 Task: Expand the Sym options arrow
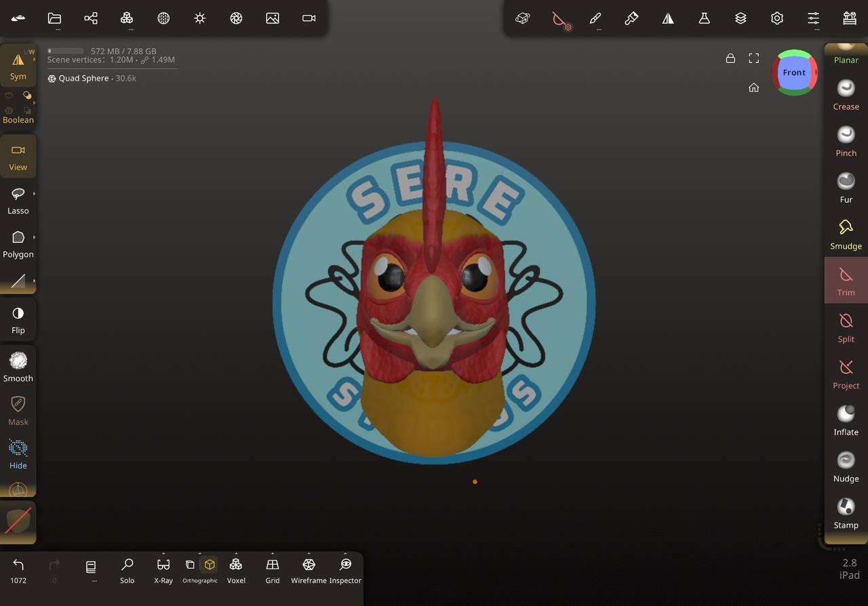(34, 60)
